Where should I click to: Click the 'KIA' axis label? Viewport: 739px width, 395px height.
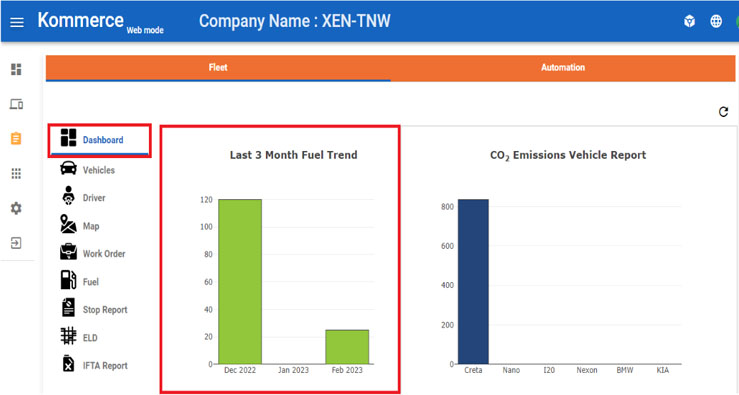[x=663, y=370]
